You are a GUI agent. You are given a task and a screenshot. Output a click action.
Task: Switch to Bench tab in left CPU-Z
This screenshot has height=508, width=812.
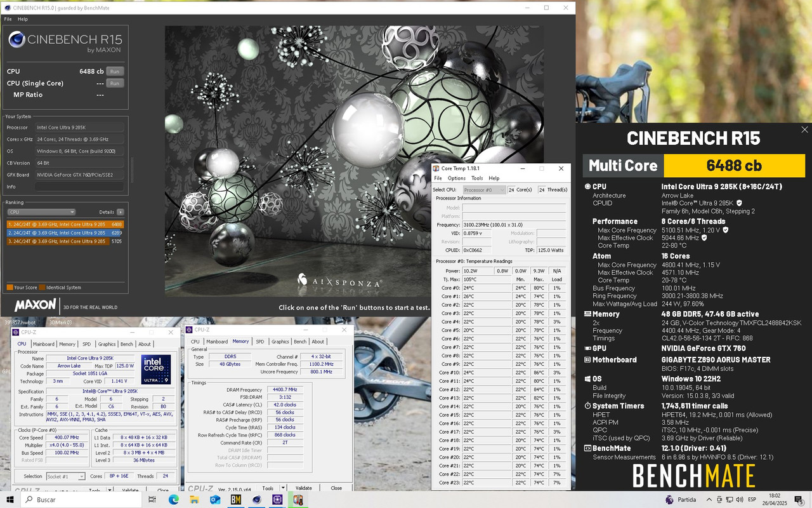(127, 344)
